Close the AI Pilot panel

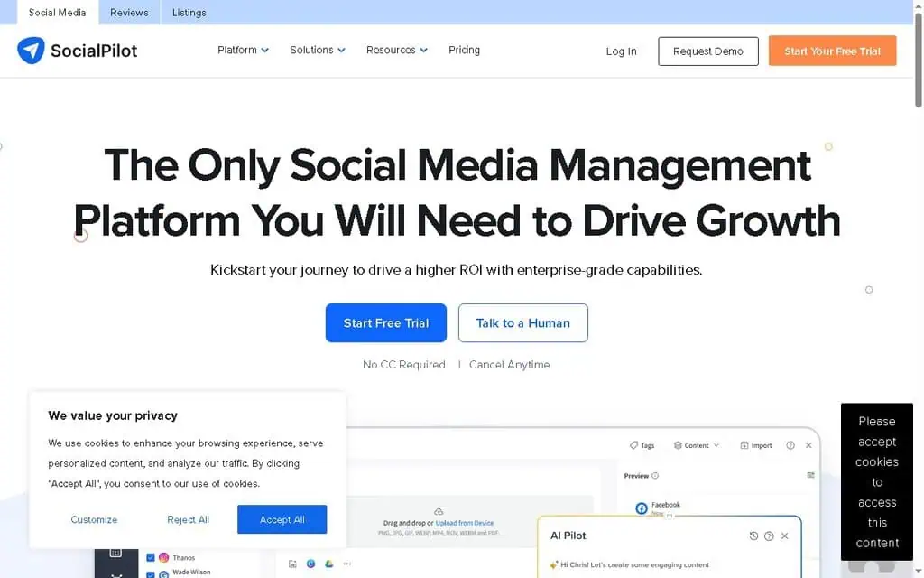click(784, 536)
